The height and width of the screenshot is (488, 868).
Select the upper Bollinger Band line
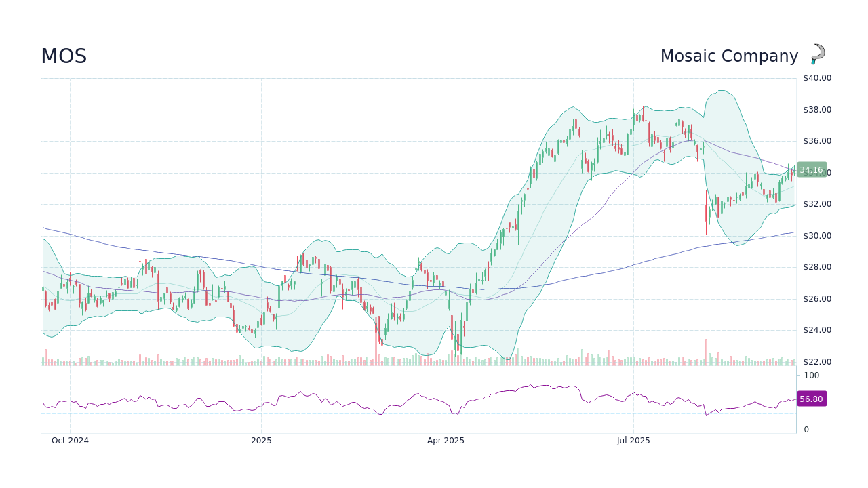573,107
